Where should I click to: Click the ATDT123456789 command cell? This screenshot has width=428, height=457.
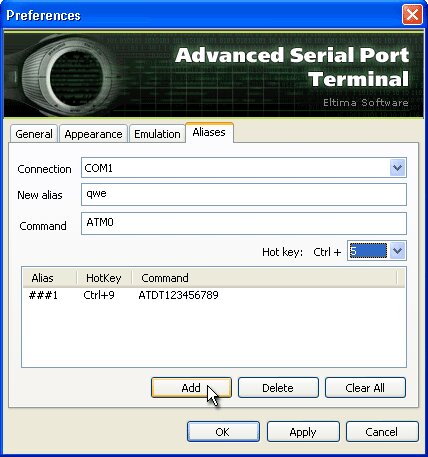click(x=178, y=295)
